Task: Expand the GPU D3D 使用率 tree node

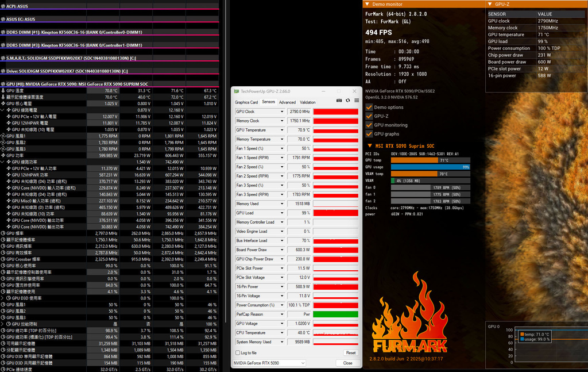Action: click(3, 298)
